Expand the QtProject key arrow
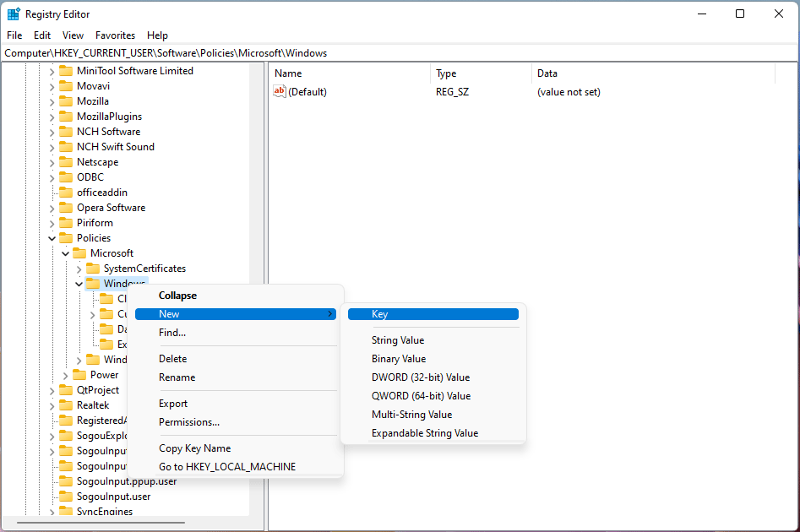Image resolution: width=800 pixels, height=532 pixels. coord(52,391)
